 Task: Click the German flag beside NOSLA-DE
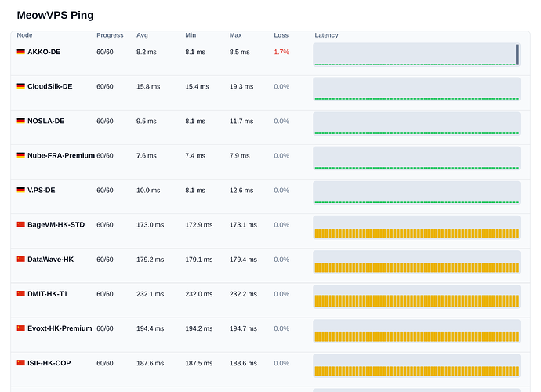pos(20,121)
